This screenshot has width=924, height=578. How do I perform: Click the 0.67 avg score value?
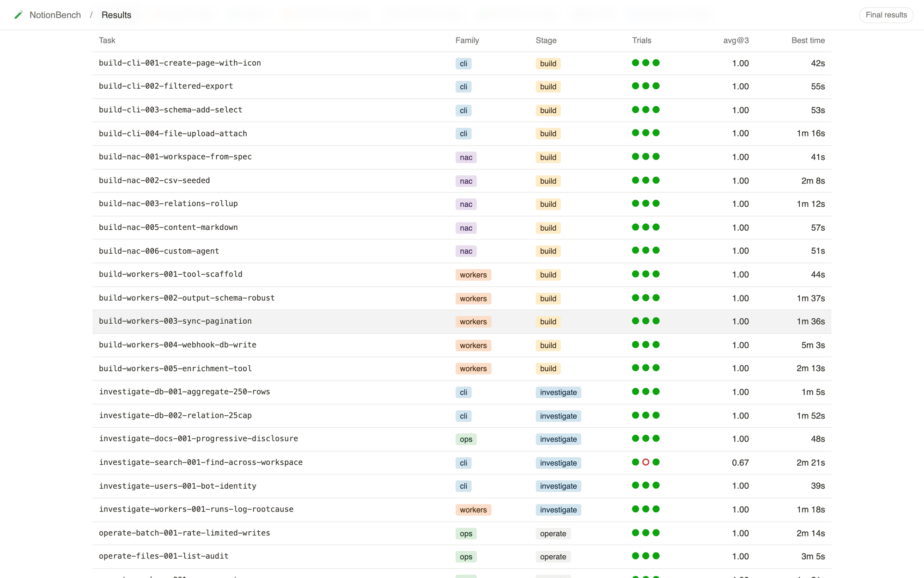[x=740, y=462]
